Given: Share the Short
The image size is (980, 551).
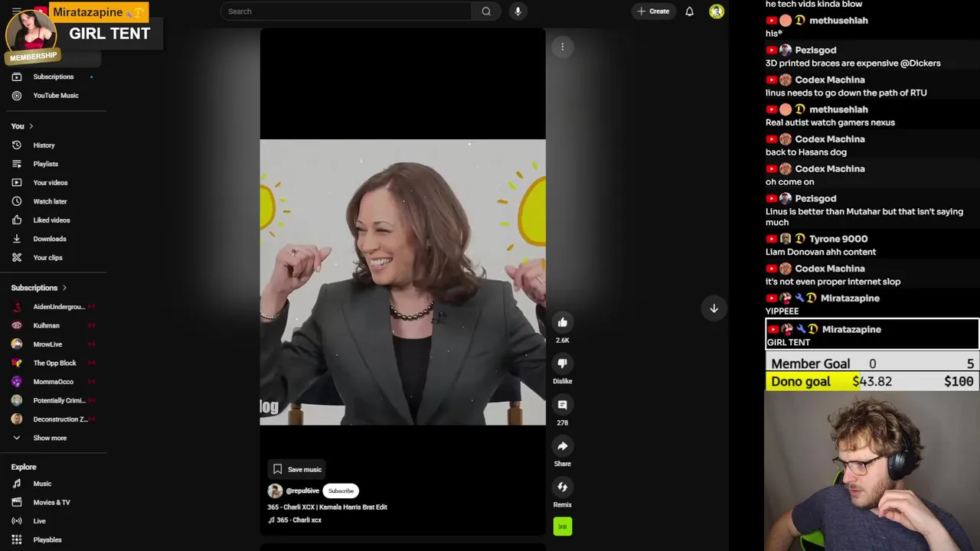Looking at the screenshot, I should [562, 446].
